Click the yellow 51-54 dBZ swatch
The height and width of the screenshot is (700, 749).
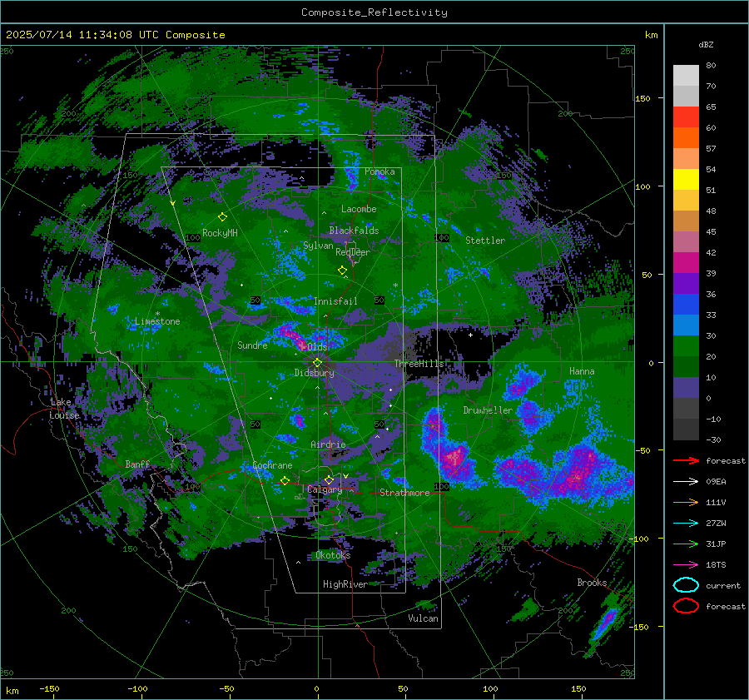point(686,180)
